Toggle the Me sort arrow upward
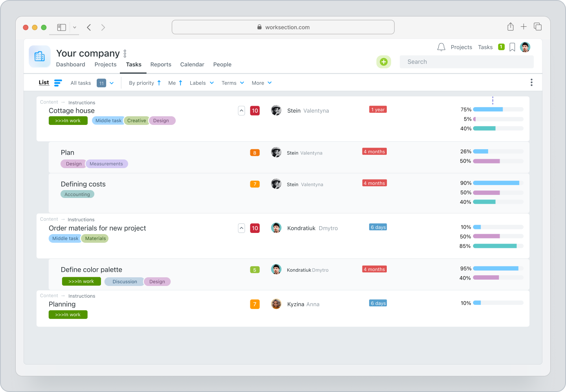The height and width of the screenshot is (392, 566). pyautogui.click(x=180, y=82)
